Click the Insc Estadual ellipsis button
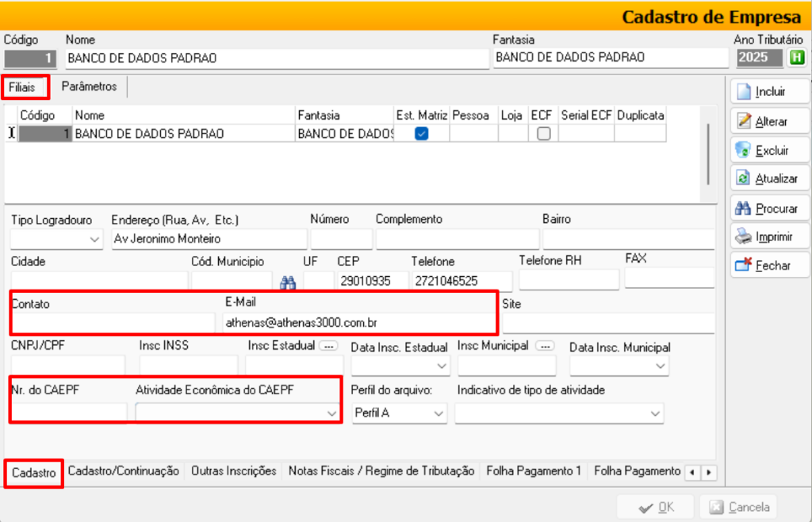Viewport: 812px width, 522px height. (x=328, y=347)
